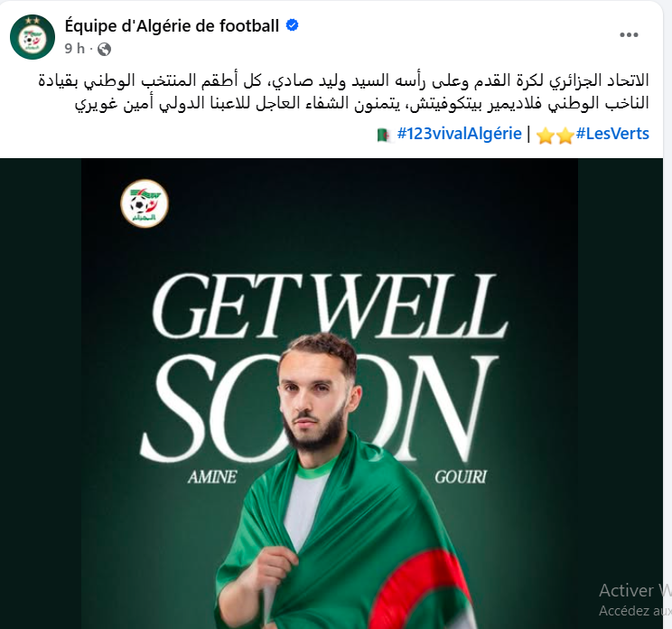This screenshot has height=629, width=672.
Task: Click the Arabic post caption paragraph
Action: (x=343, y=92)
